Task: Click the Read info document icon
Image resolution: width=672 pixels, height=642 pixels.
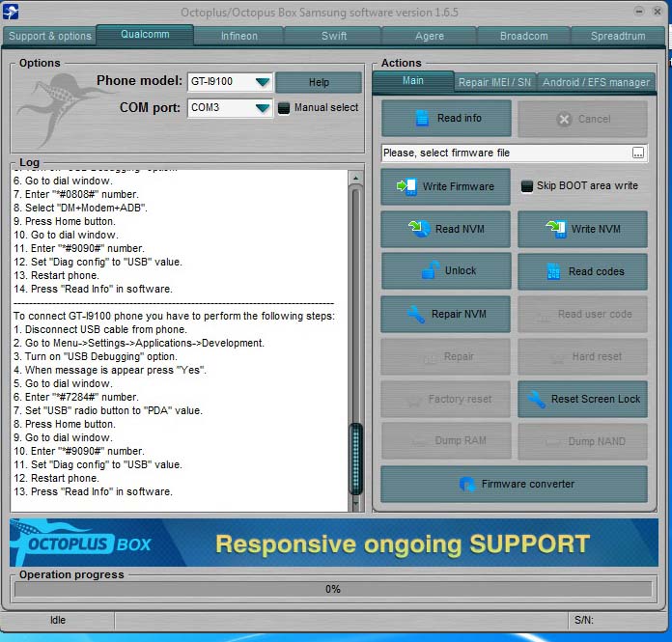Action: (x=422, y=118)
